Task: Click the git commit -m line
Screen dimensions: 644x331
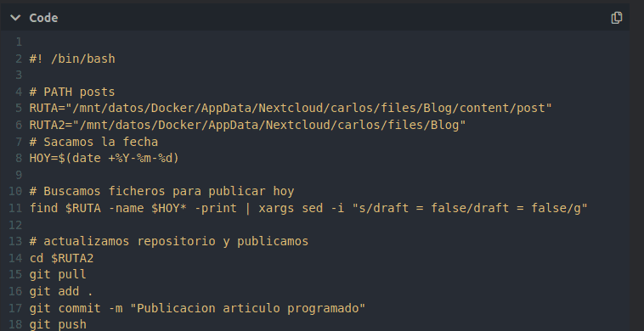Action: (197, 308)
